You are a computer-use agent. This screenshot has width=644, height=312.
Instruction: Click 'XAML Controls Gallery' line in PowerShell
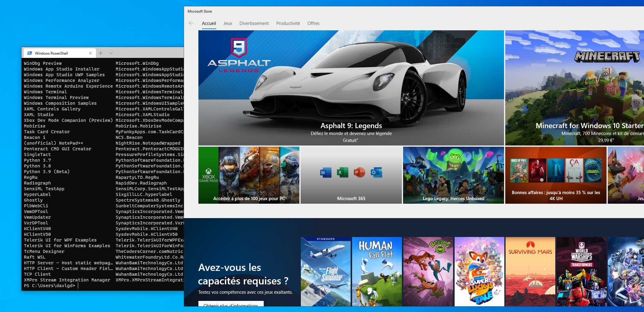(52, 109)
